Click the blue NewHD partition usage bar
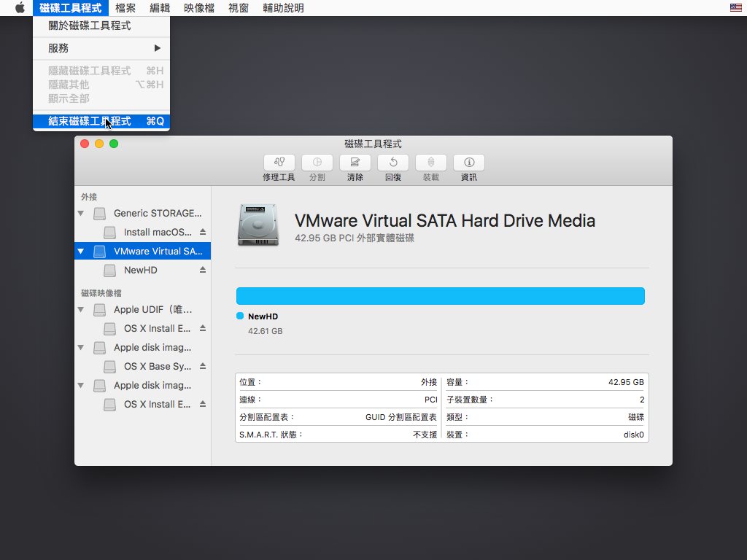Image resolution: width=747 pixels, height=560 pixels. [440, 296]
